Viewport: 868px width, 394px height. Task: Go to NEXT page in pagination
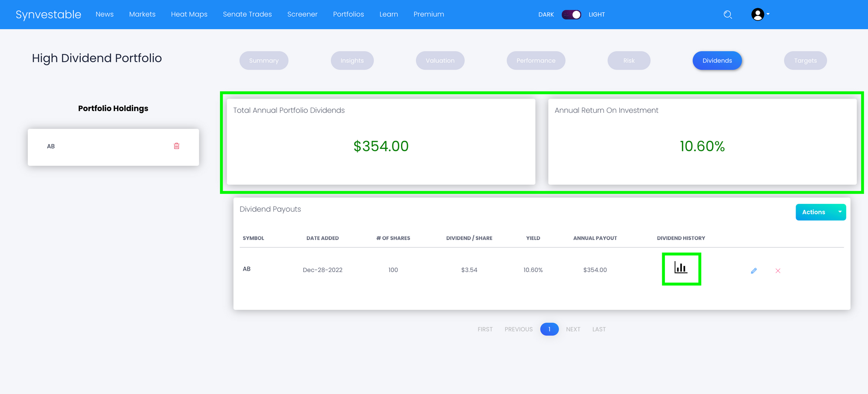(x=573, y=329)
